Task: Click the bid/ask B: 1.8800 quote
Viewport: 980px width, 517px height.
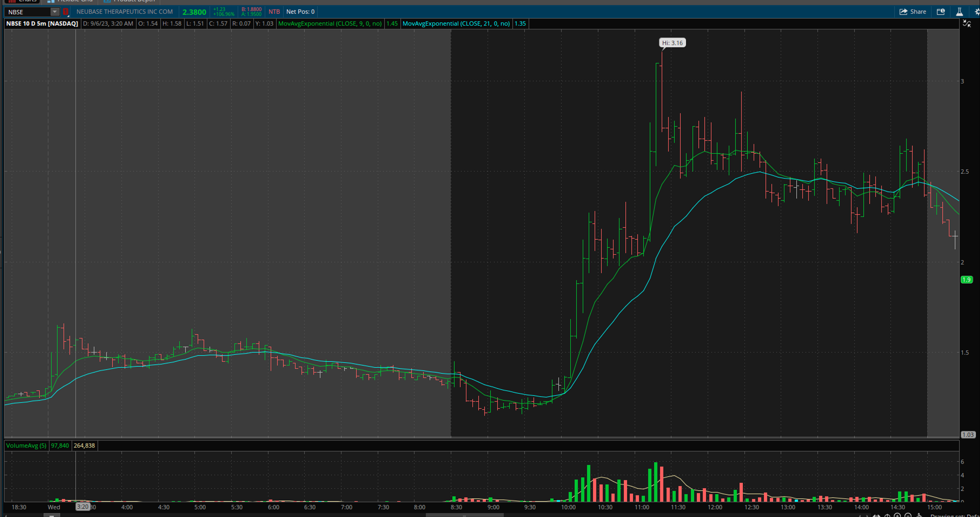Action: 251,9
